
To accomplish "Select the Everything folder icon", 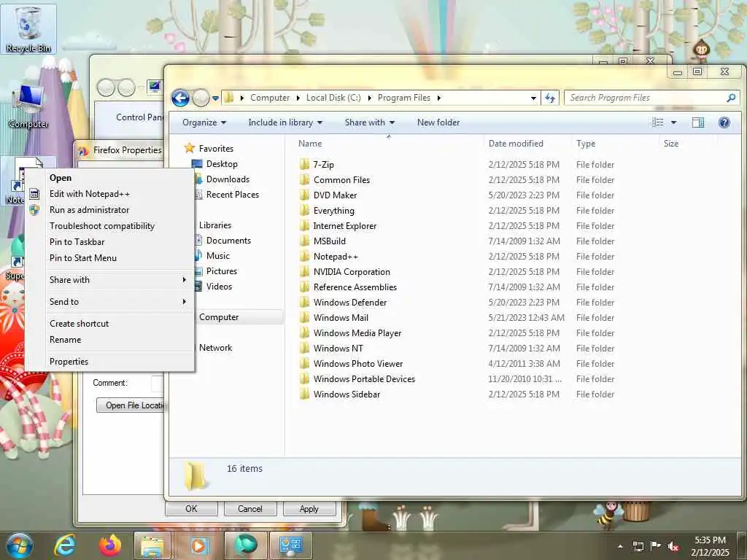I will [x=304, y=211].
